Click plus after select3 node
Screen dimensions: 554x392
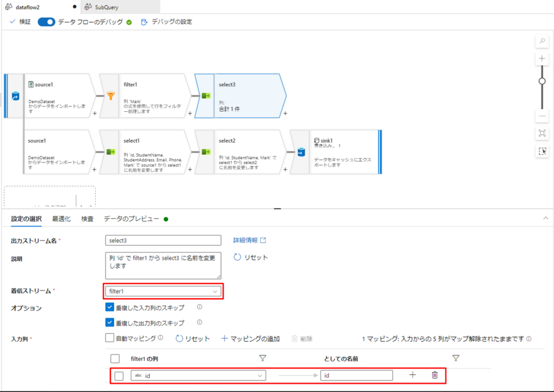[x=285, y=114]
